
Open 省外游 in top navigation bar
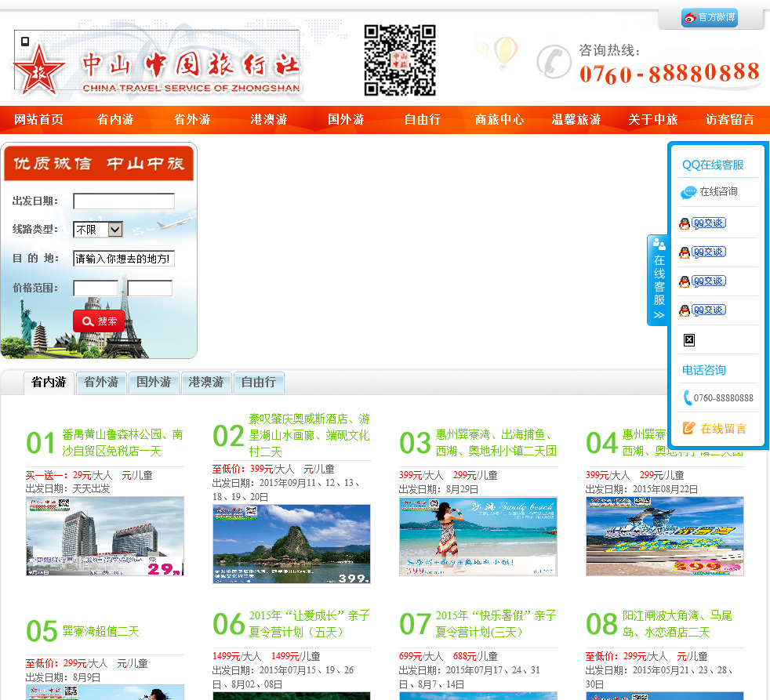[192, 119]
